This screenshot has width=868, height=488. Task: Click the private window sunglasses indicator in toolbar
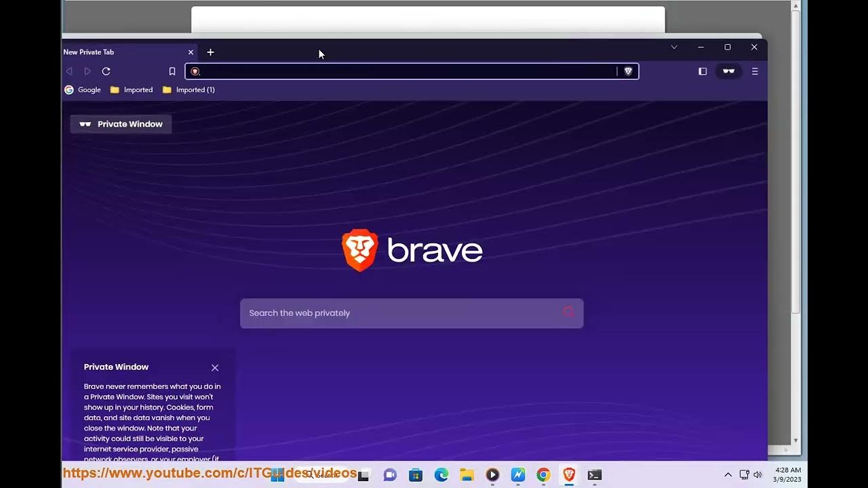(x=729, y=71)
